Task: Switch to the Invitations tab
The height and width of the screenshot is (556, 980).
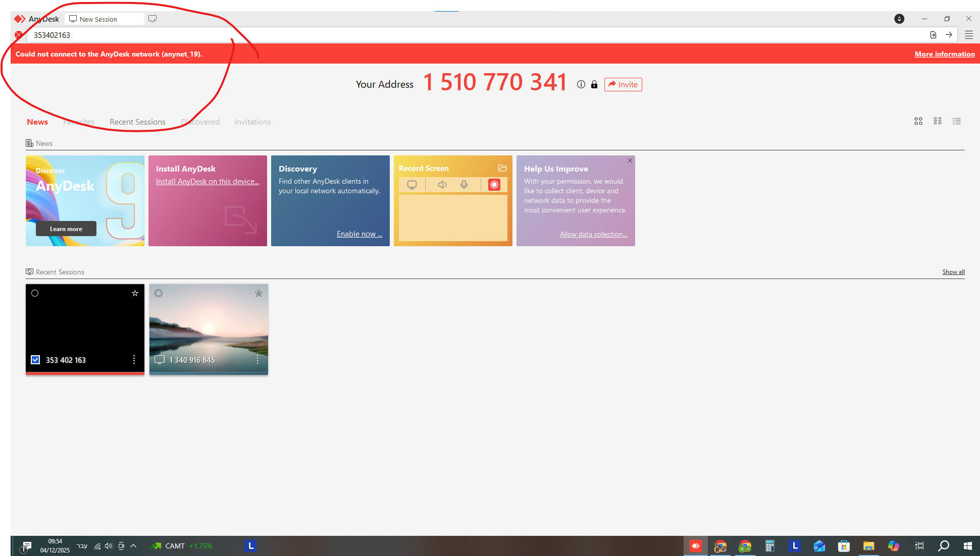Action: pos(252,122)
